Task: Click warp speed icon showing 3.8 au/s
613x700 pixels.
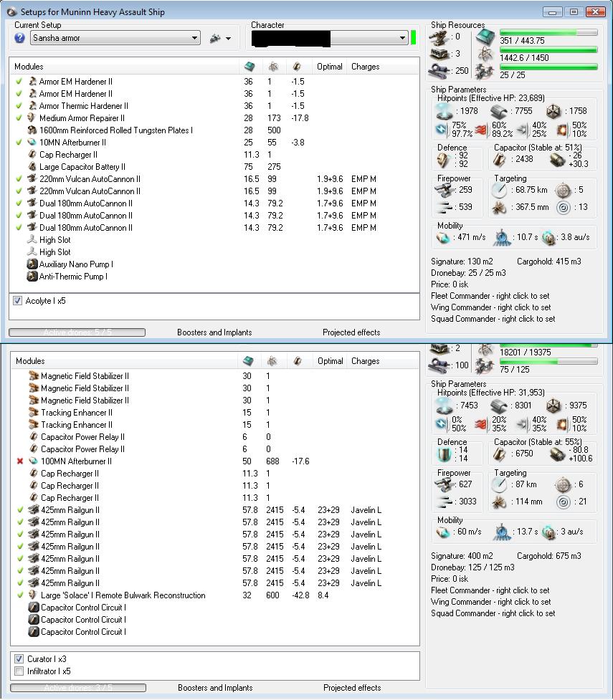Action: pyautogui.click(x=548, y=237)
